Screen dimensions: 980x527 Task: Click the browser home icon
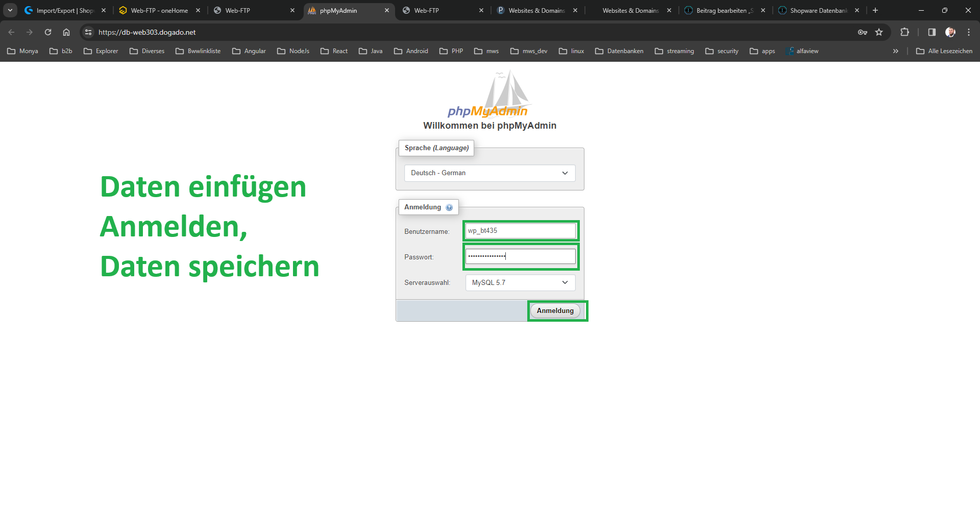(x=66, y=32)
